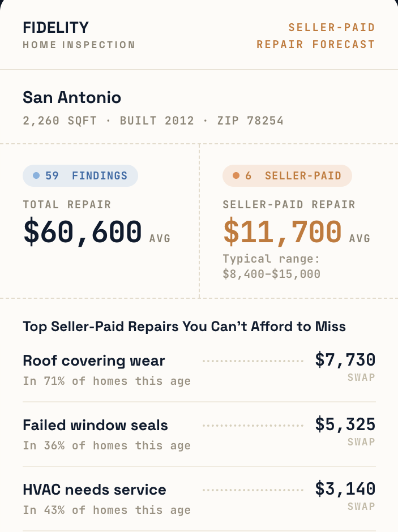Viewport: 398px width, 532px height.
Task: Select the Failed window seals item
Action: [x=199, y=434]
